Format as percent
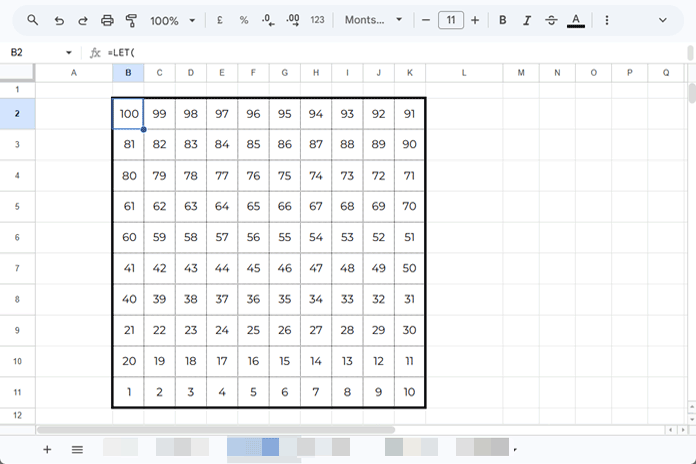Image resolution: width=696 pixels, height=464 pixels. [244, 20]
